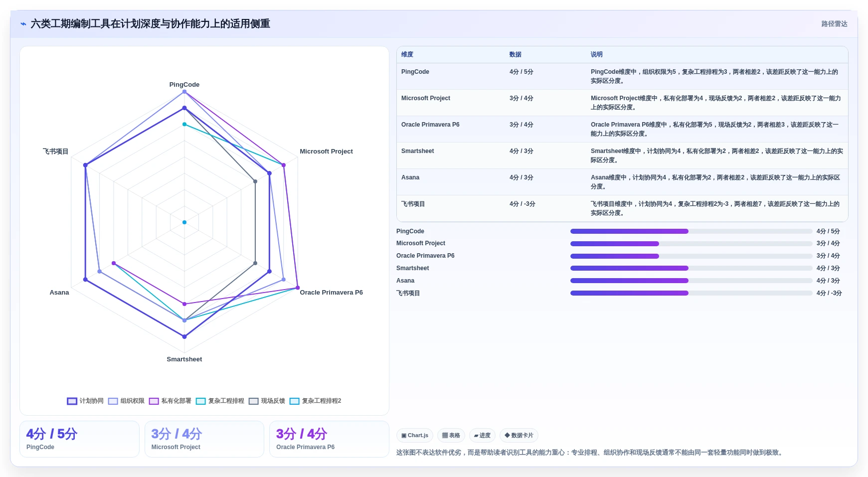Click the 说明 column header
The width and height of the screenshot is (868, 477).
(x=597, y=55)
